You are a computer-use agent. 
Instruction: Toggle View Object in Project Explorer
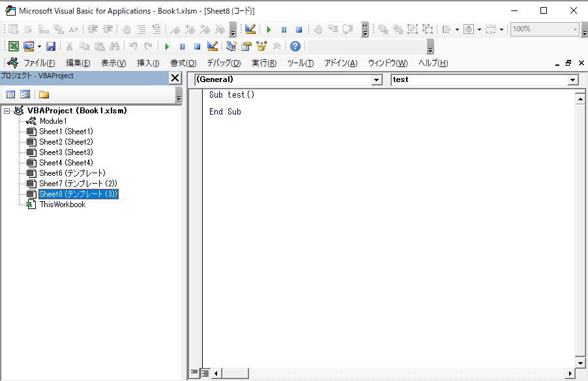click(x=25, y=94)
